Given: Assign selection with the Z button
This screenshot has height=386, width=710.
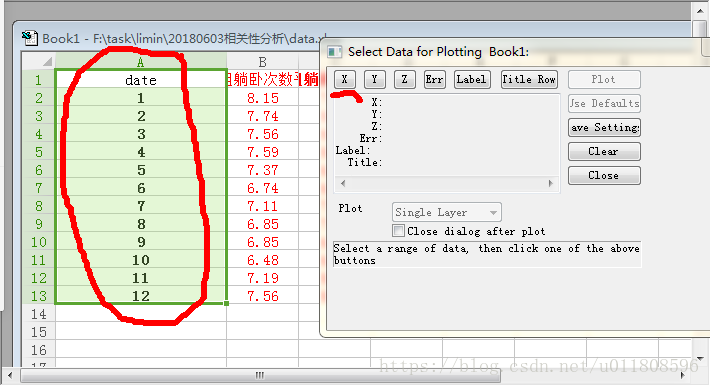Looking at the screenshot, I should pyautogui.click(x=404, y=79).
